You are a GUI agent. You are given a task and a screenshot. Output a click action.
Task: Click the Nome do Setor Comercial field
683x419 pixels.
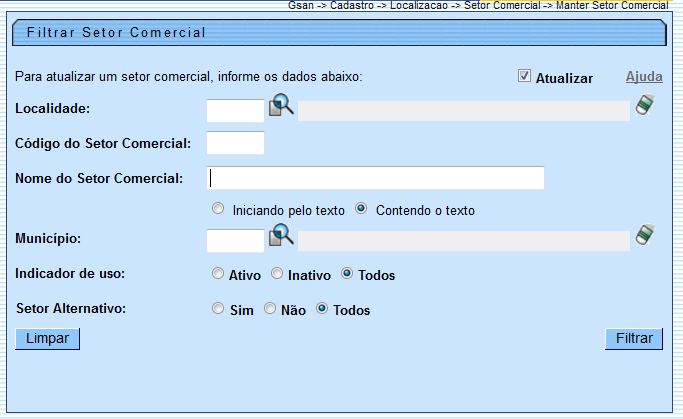click(x=376, y=178)
